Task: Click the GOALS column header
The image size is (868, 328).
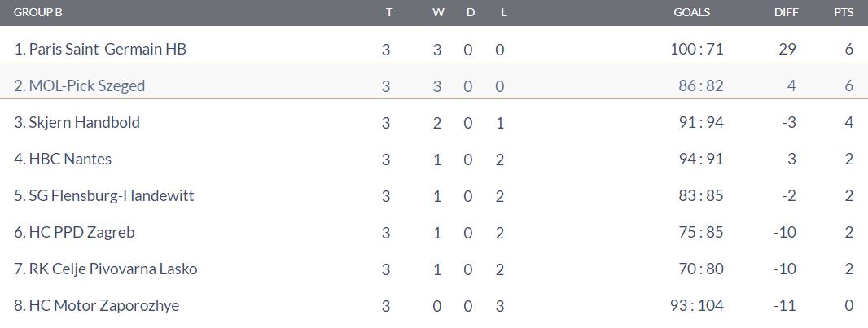Action: coord(691,13)
